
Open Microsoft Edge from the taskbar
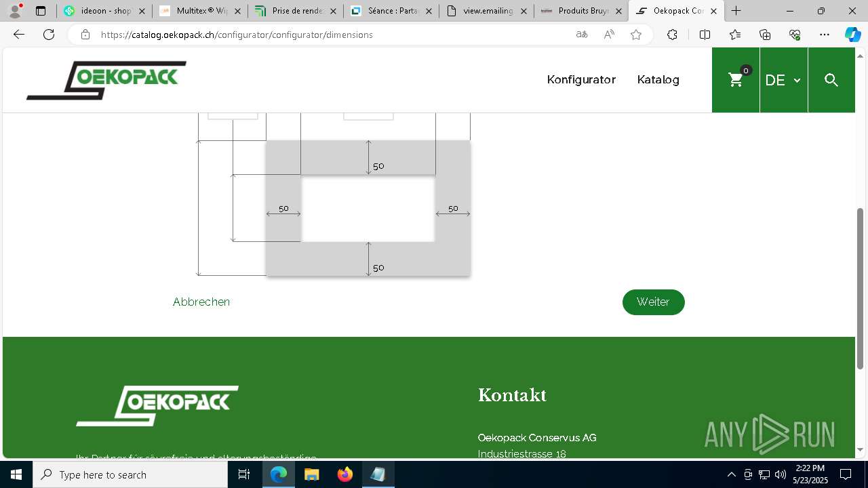279,474
